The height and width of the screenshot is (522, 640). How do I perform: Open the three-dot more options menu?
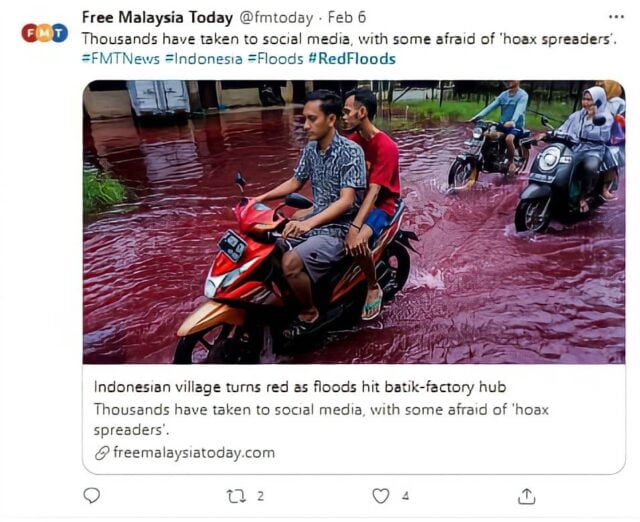(x=615, y=17)
